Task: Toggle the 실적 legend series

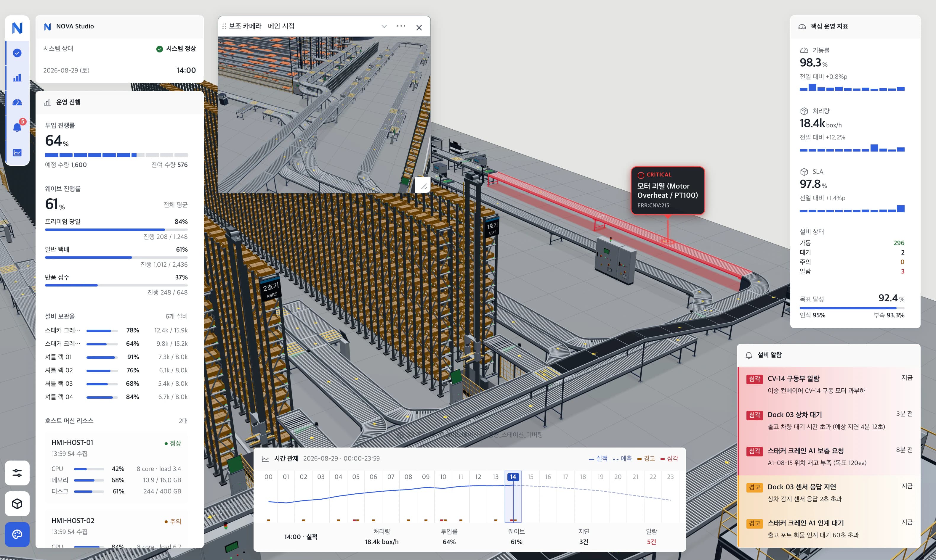Action: [x=598, y=458]
